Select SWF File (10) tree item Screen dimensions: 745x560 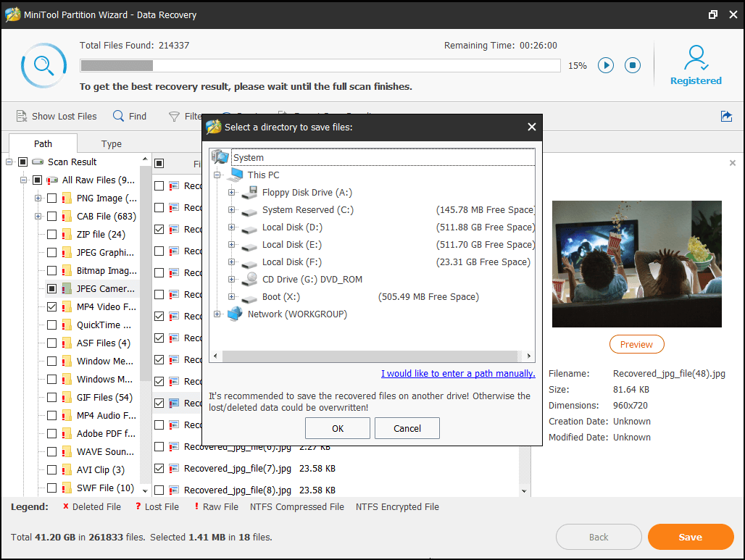pos(105,488)
